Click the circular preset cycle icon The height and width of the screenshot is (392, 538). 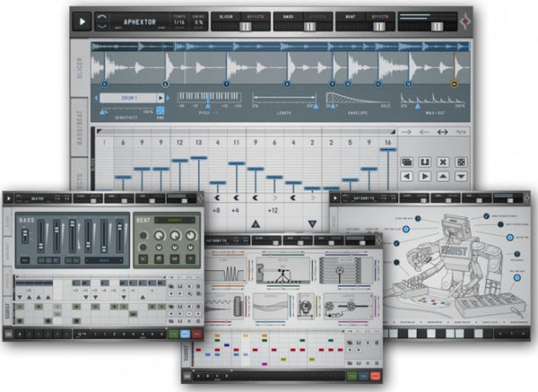pyautogui.click(x=104, y=21)
